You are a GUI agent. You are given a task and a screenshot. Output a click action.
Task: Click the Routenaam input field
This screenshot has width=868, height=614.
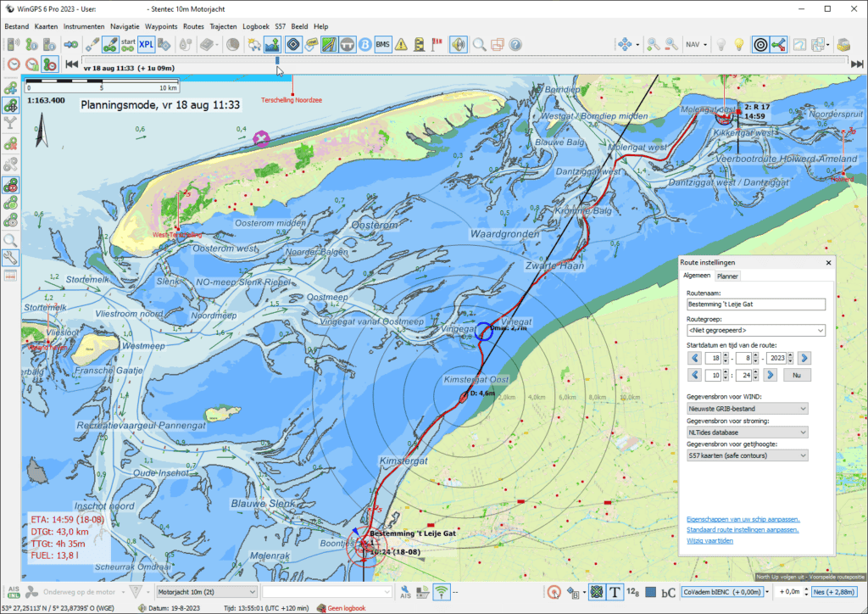coord(755,304)
